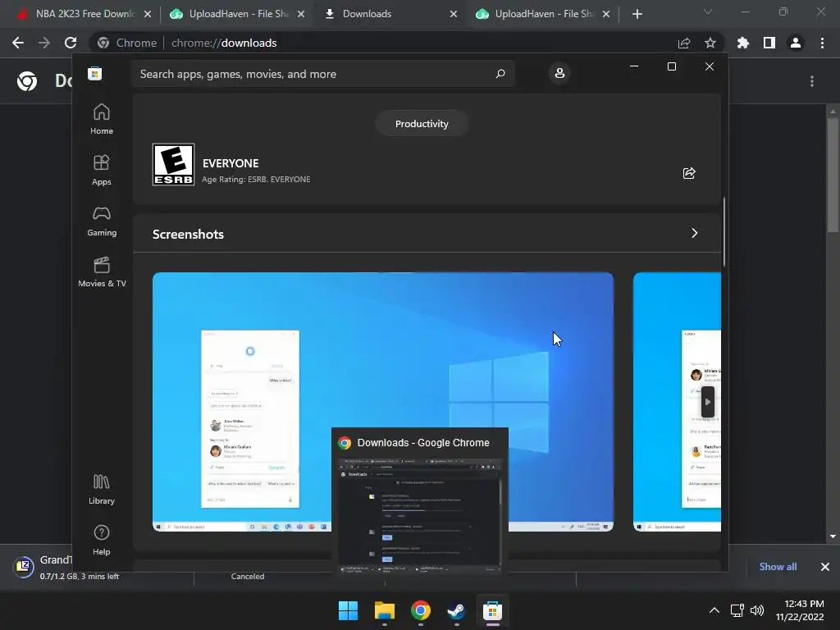Open Movies & TV section
The image size is (840, 630).
[x=102, y=272]
